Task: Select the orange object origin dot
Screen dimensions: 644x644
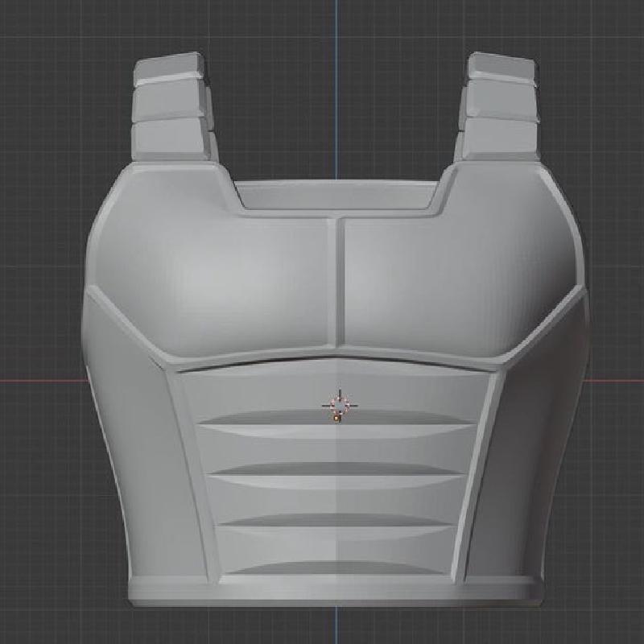Action: 335,418
